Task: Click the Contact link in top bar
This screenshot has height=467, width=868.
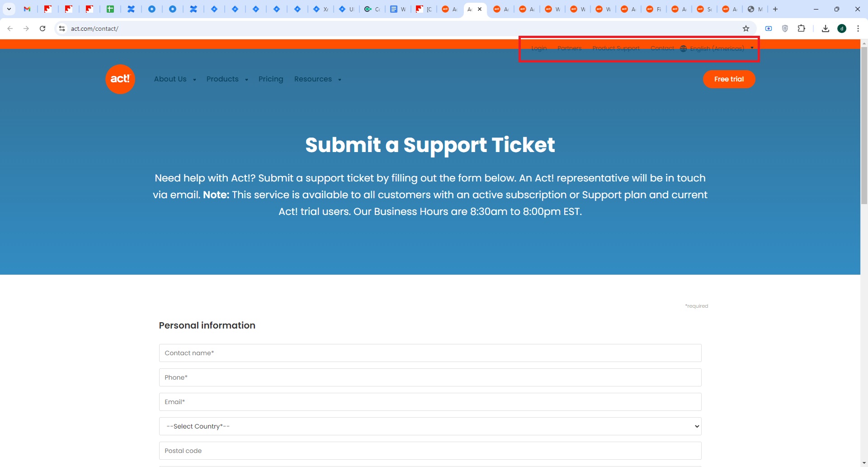Action: tap(662, 48)
